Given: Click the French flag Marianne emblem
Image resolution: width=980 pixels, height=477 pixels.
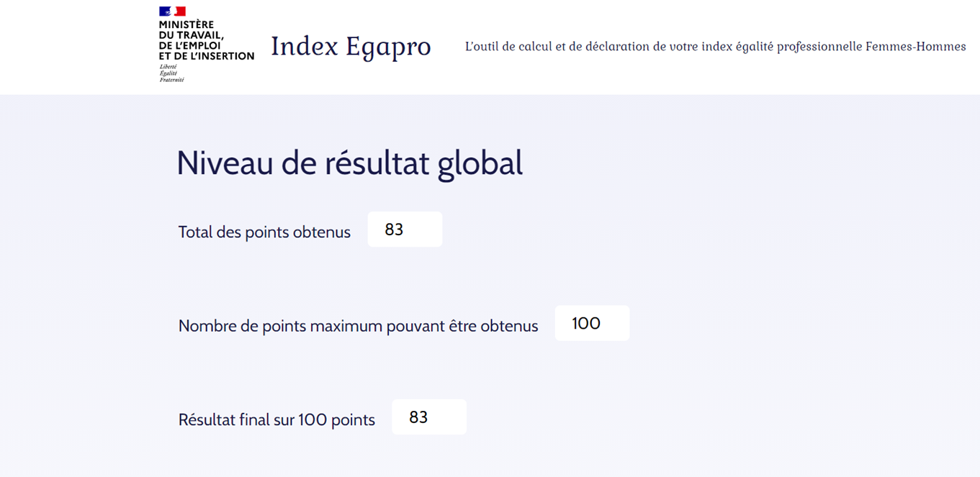Looking at the screenshot, I should [172, 12].
